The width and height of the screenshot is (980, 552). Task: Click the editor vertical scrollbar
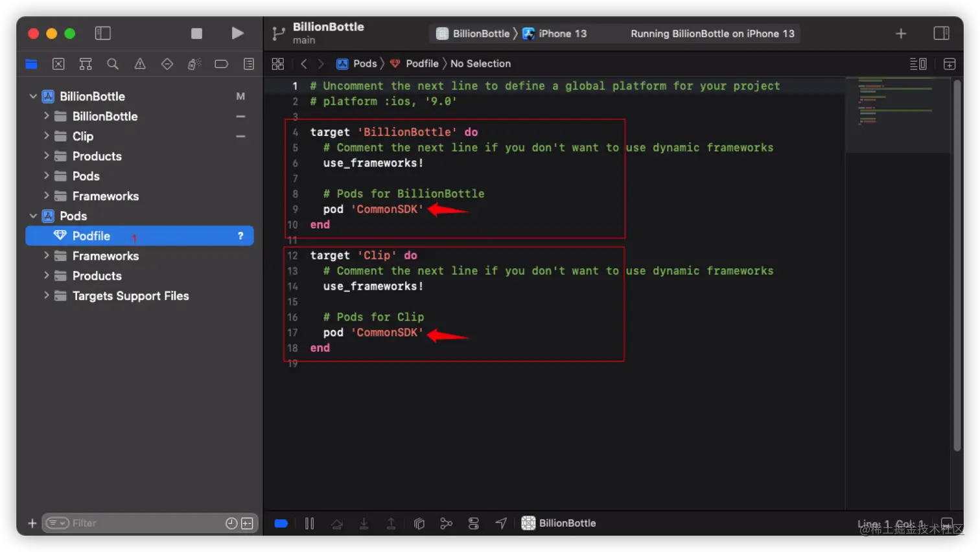[957, 265]
